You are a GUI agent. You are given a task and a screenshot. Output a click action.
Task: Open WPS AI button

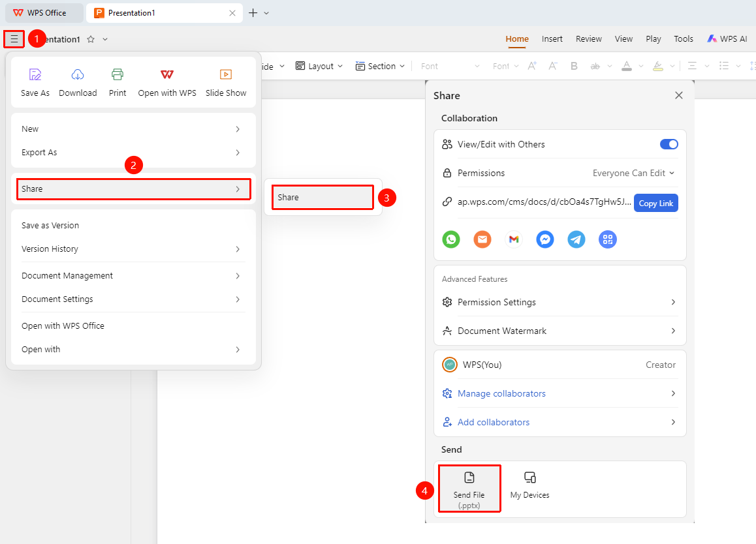coord(727,39)
